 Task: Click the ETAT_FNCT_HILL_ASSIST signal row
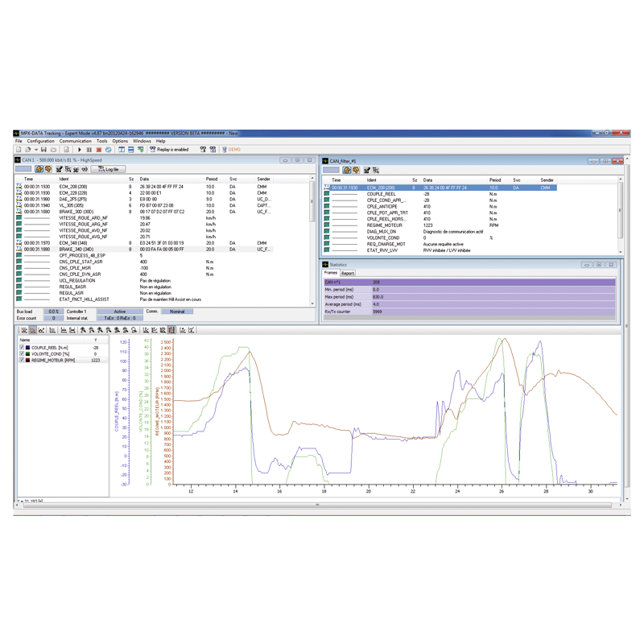tap(144, 299)
